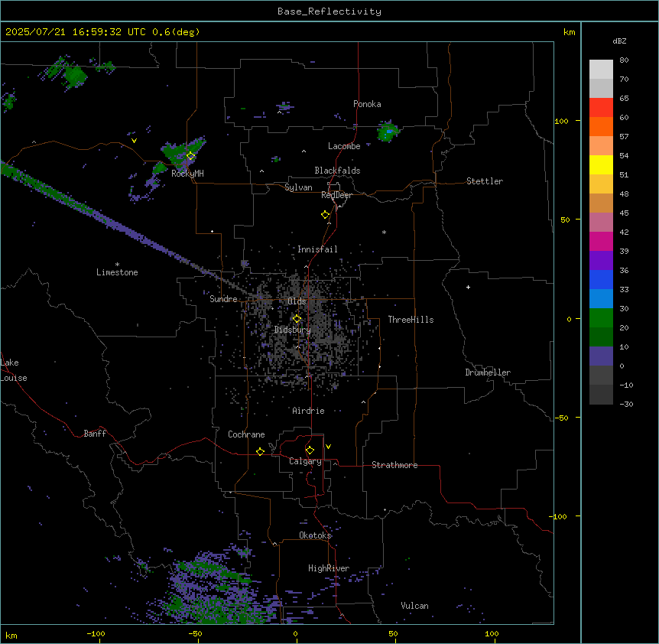
Task: Click the Ponoka city label
Action: tap(367, 104)
